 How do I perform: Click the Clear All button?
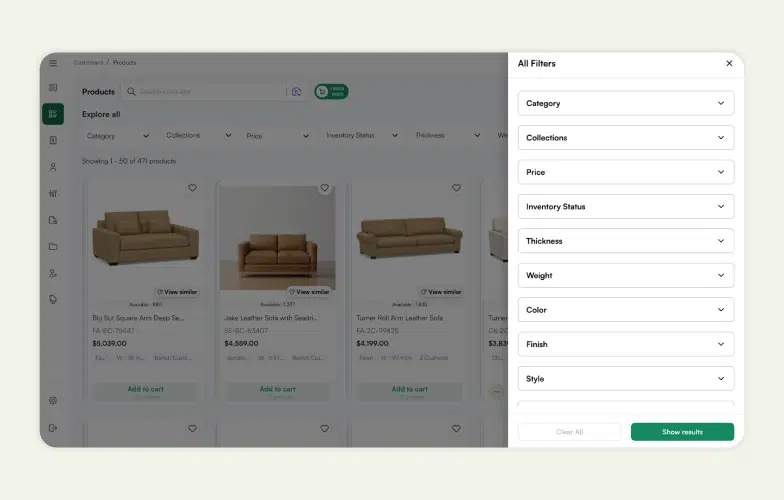pyautogui.click(x=569, y=432)
